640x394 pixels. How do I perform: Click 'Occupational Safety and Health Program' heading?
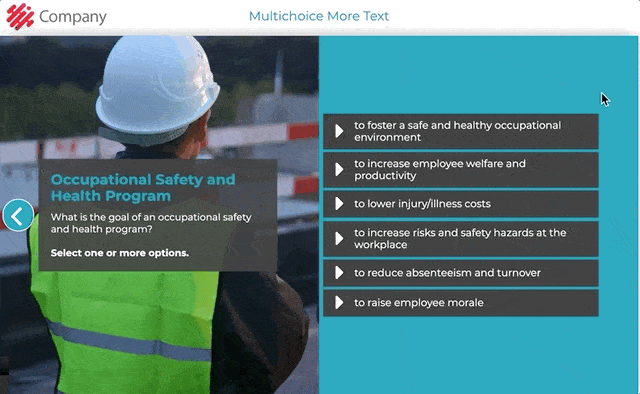coord(143,187)
